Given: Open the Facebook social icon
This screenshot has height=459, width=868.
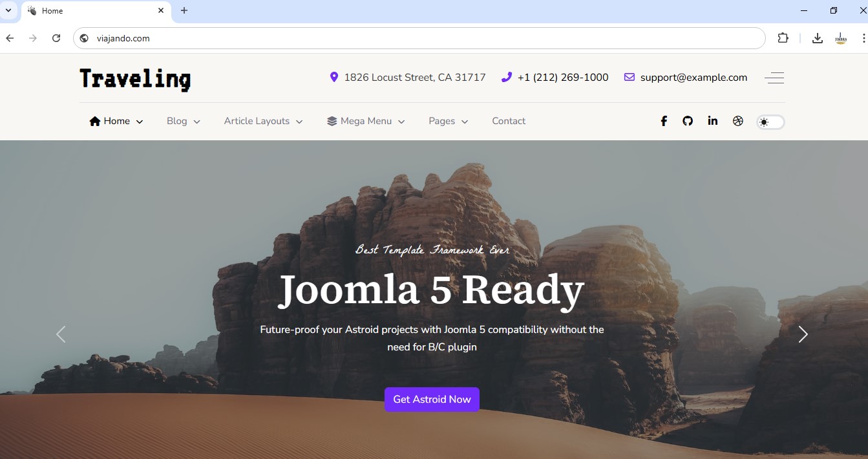Looking at the screenshot, I should coord(663,121).
